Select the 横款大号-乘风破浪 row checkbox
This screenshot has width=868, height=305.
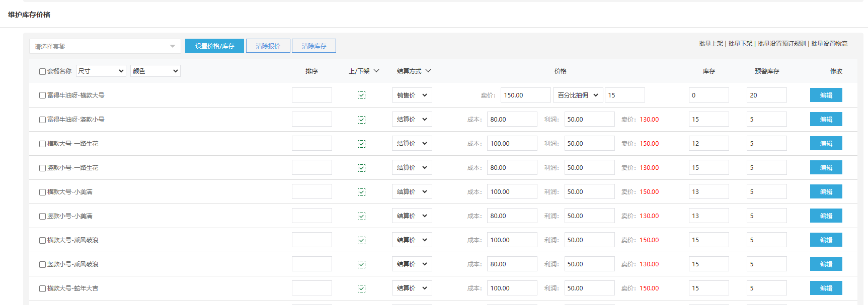[43, 240]
